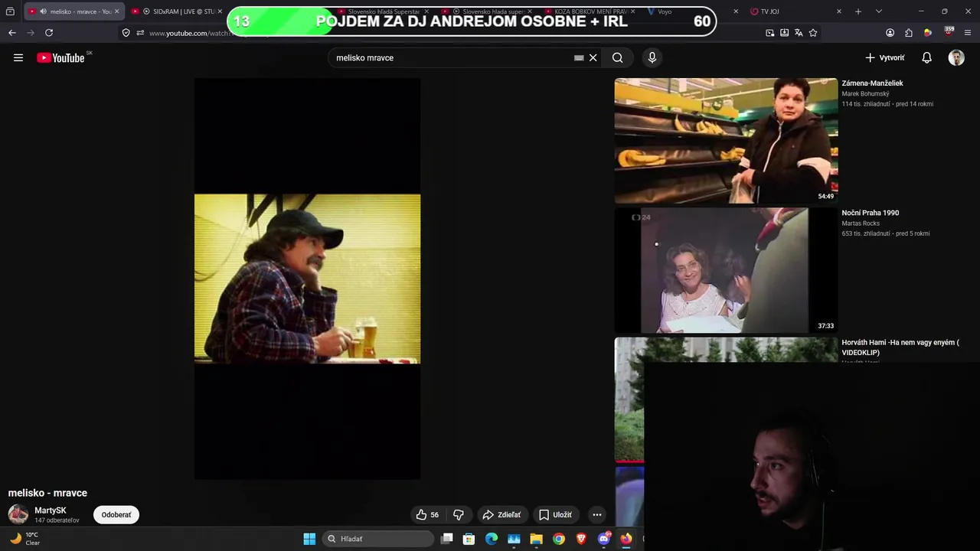Close the TV JOJ tab
980x551 pixels.
(x=839, y=11)
